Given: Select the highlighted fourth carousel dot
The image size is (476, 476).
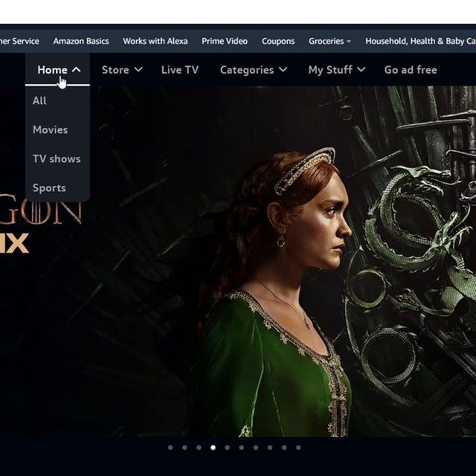Looking at the screenshot, I should 213,448.
